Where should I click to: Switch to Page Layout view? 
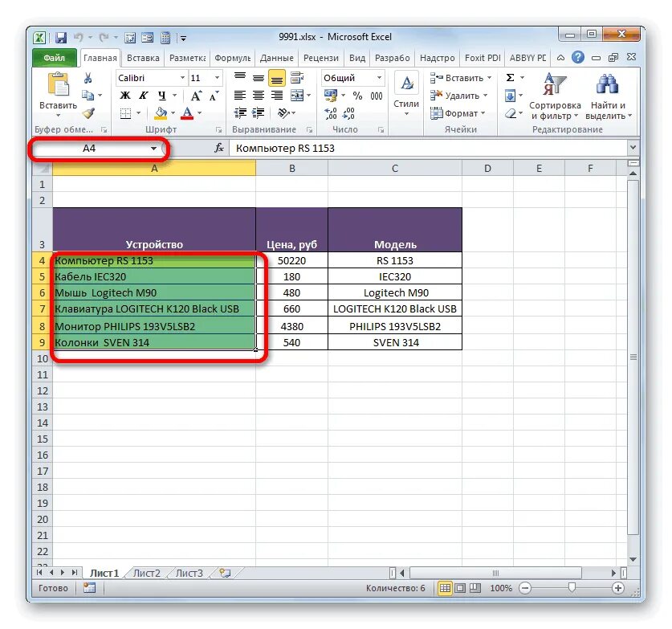tap(460, 588)
